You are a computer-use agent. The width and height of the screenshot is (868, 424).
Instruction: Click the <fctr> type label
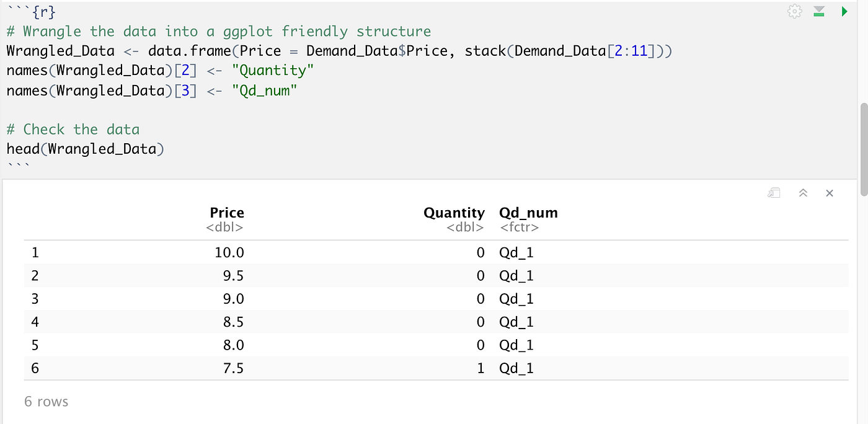(519, 227)
